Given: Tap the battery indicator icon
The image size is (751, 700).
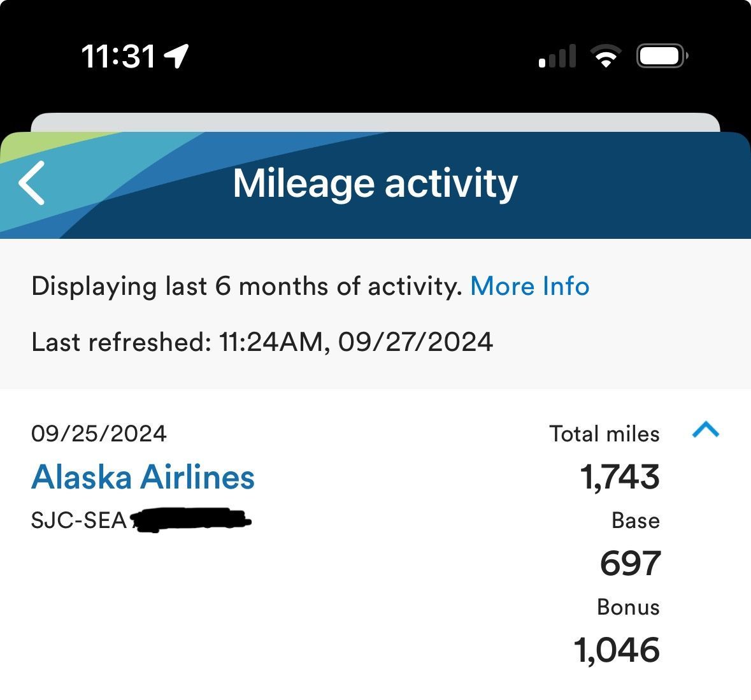Looking at the screenshot, I should pyautogui.click(x=661, y=57).
